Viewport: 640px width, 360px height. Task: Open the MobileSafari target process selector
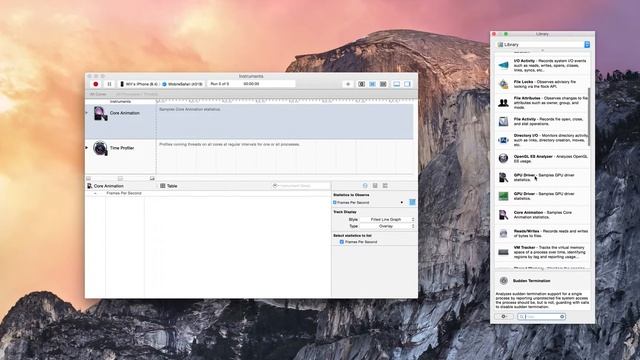pyautogui.click(x=182, y=84)
